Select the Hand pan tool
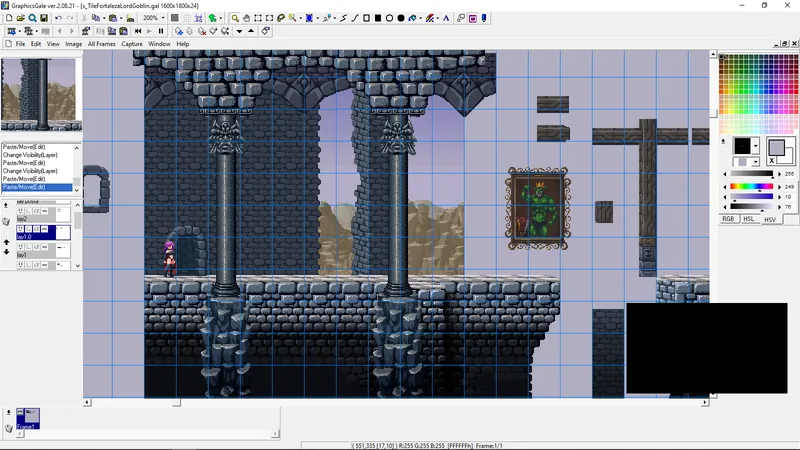The width and height of the screenshot is (800, 450). pyautogui.click(x=246, y=18)
